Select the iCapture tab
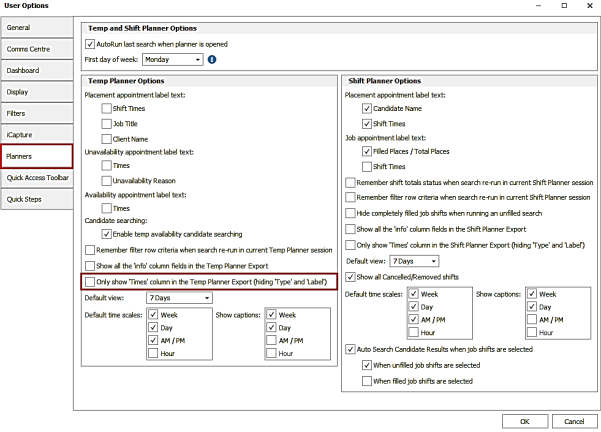The height and width of the screenshot is (432, 601). (37, 135)
